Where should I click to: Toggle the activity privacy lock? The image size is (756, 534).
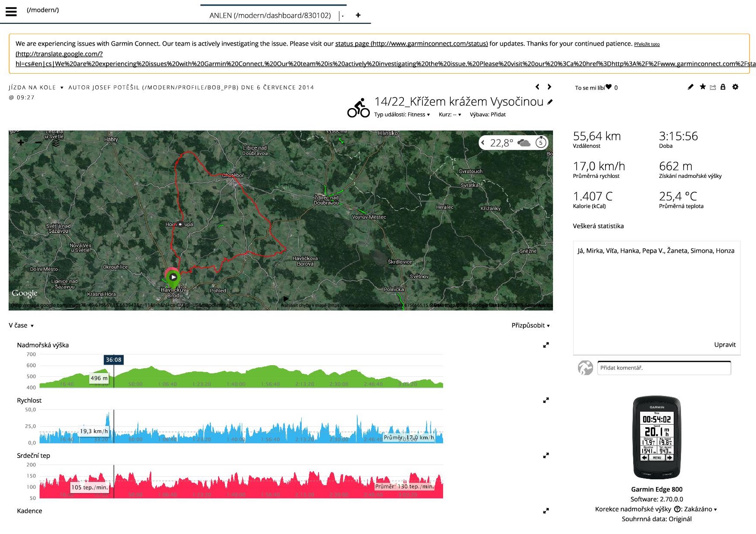pyautogui.click(x=723, y=87)
